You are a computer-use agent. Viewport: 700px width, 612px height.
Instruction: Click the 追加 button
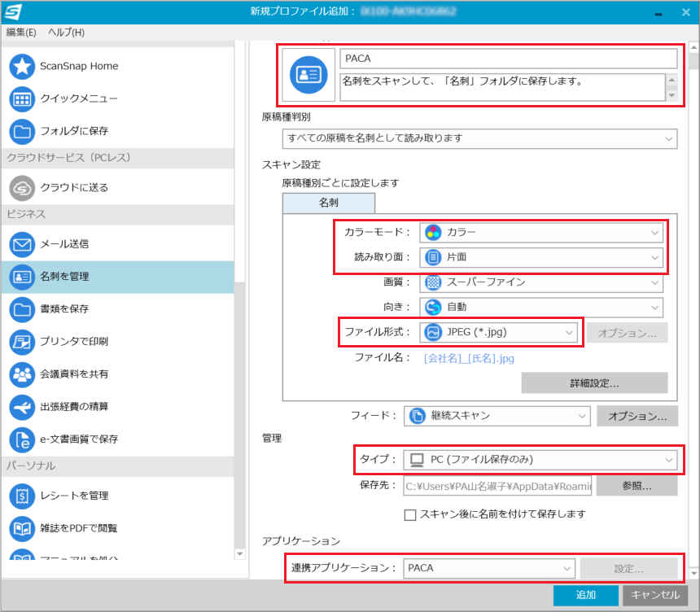click(585, 595)
